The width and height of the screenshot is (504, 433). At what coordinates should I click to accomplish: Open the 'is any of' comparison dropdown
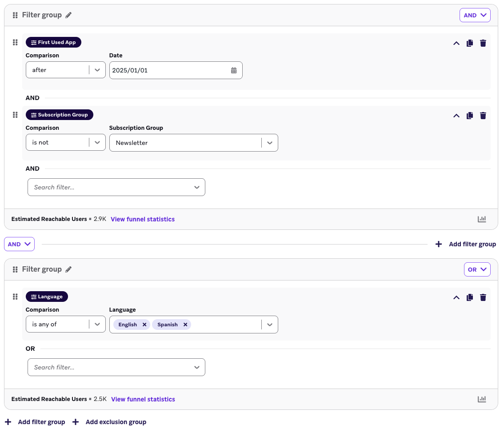(x=66, y=325)
